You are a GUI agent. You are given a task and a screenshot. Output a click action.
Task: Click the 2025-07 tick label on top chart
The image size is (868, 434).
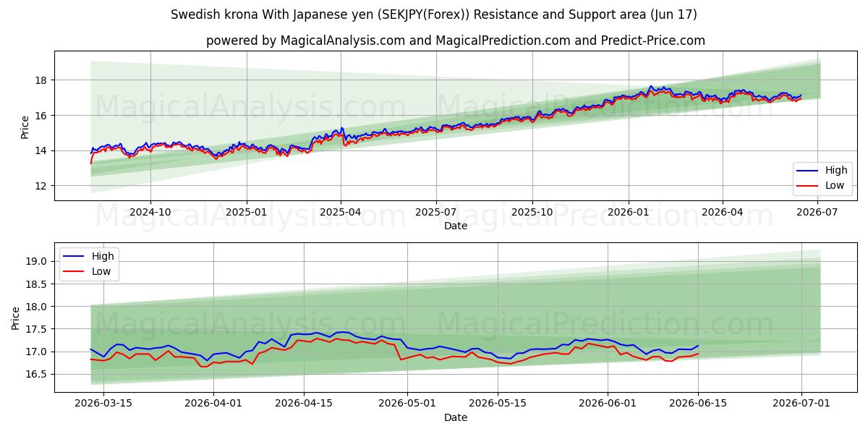coord(436,212)
